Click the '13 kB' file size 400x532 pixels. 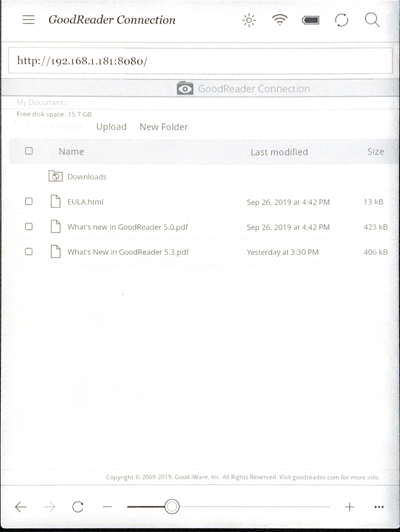(373, 202)
